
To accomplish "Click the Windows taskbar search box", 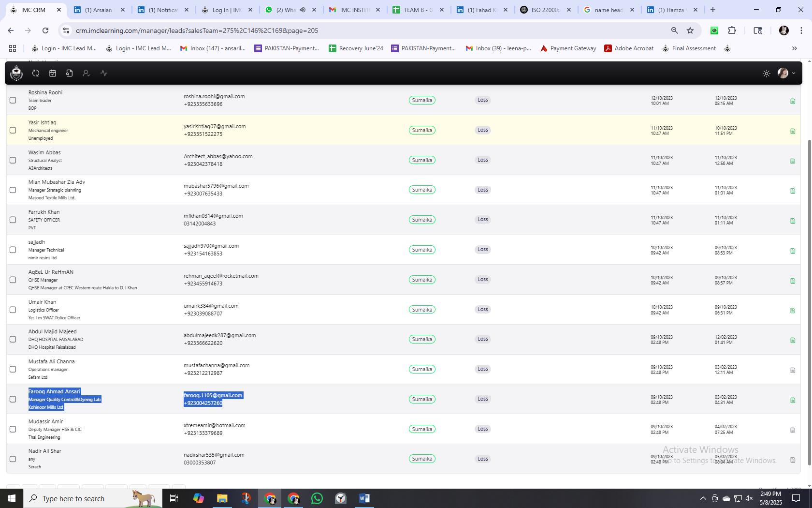I will [x=92, y=498].
